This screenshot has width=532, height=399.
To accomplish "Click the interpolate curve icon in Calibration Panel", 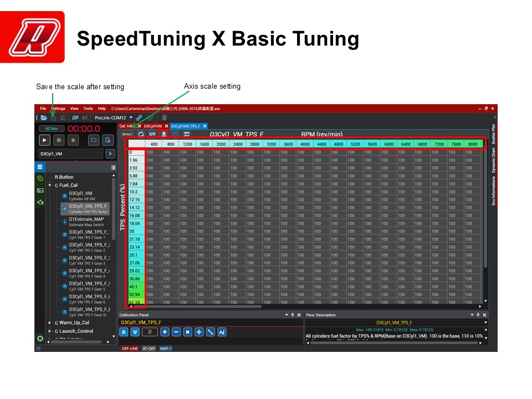I will coord(222,332).
